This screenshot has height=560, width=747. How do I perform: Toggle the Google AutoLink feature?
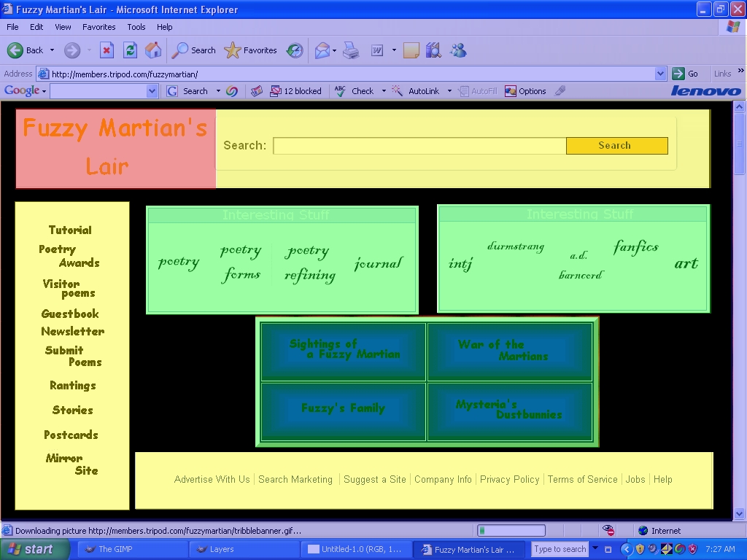tap(416, 91)
